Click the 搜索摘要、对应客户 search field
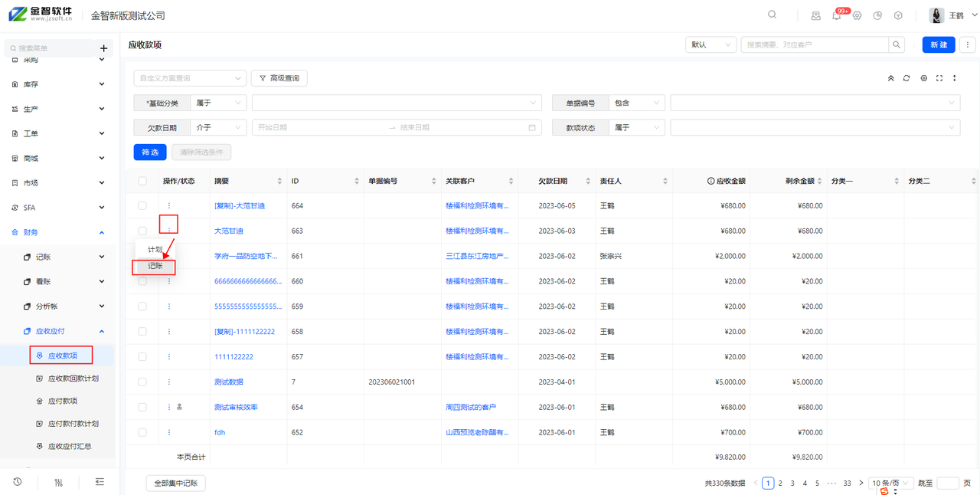980x495 pixels. tap(815, 45)
